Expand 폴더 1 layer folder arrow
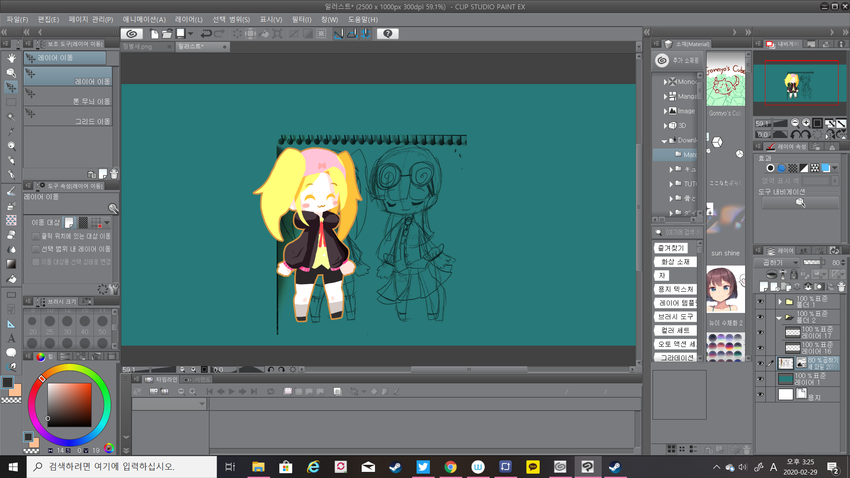The height and width of the screenshot is (478, 850). coord(780,302)
